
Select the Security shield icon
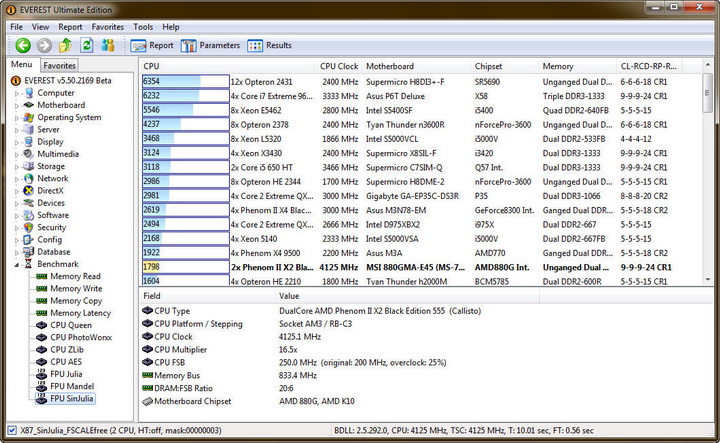(x=29, y=227)
